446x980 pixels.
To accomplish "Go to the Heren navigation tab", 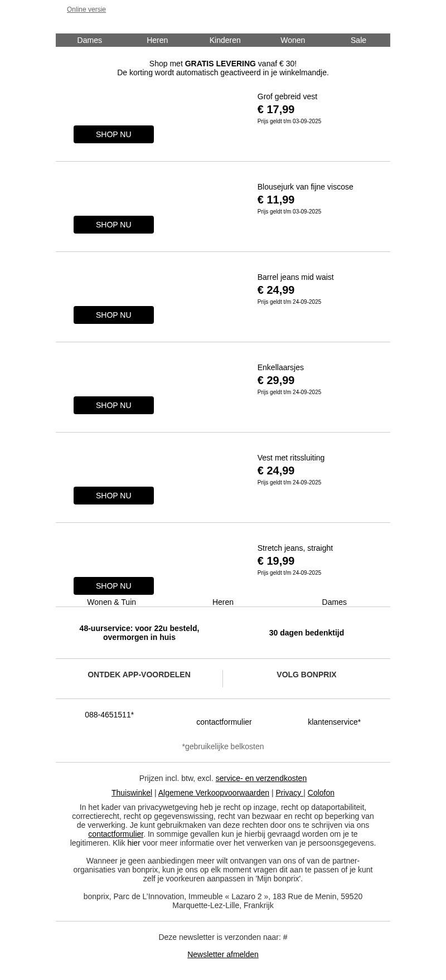I will pyautogui.click(x=157, y=40).
